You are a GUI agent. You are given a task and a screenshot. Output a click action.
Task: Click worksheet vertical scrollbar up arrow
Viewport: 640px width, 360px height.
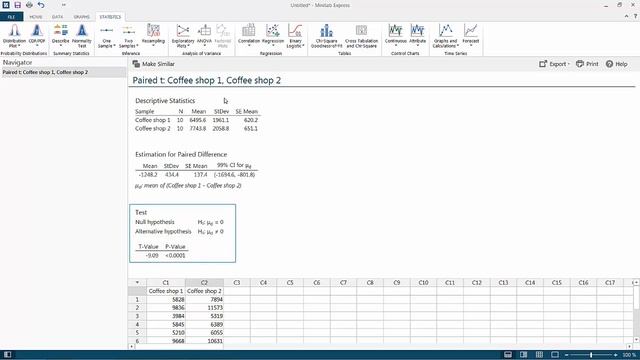(x=636, y=282)
